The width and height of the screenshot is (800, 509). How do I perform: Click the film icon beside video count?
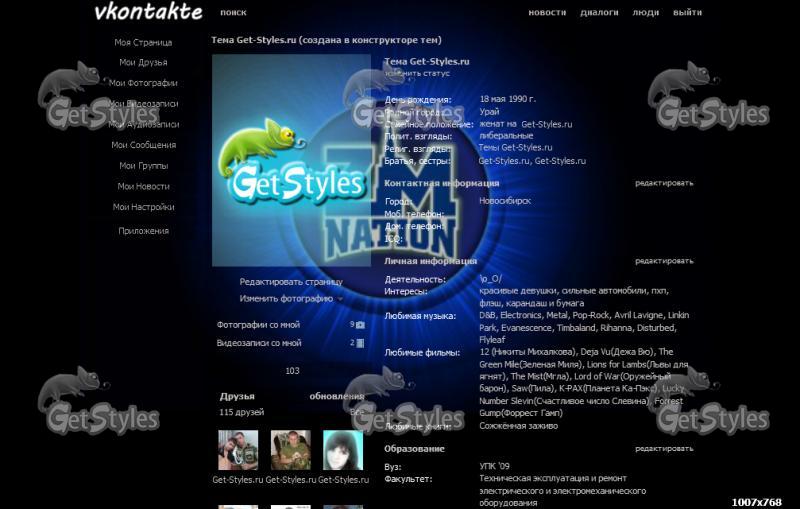pos(360,343)
